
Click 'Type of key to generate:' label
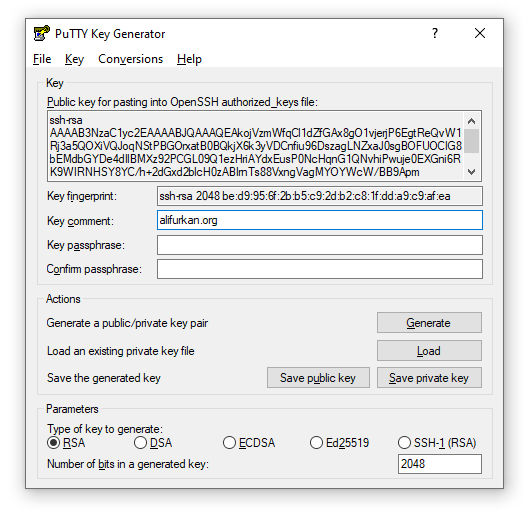[x=105, y=429]
